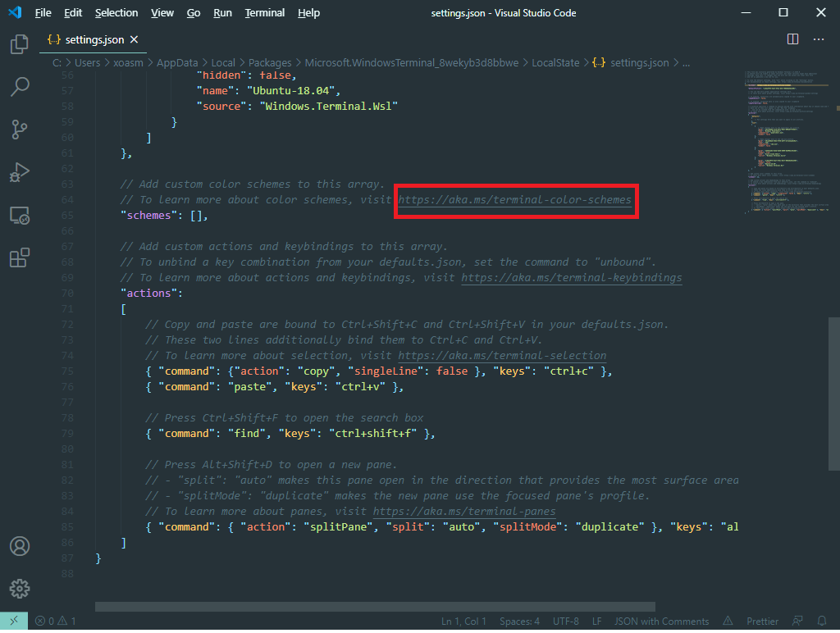Open the Search view in the activity bar
Viewport: 840px width, 633px height.
tap(20, 87)
